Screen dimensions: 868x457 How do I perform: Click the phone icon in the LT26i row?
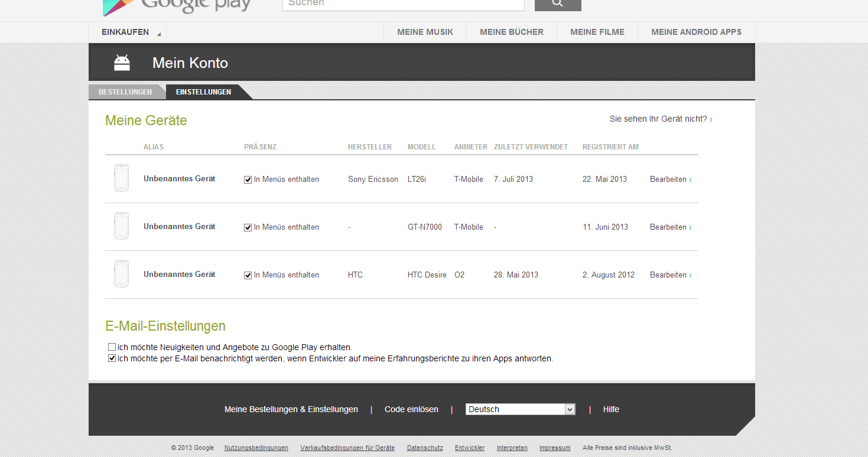(x=121, y=178)
